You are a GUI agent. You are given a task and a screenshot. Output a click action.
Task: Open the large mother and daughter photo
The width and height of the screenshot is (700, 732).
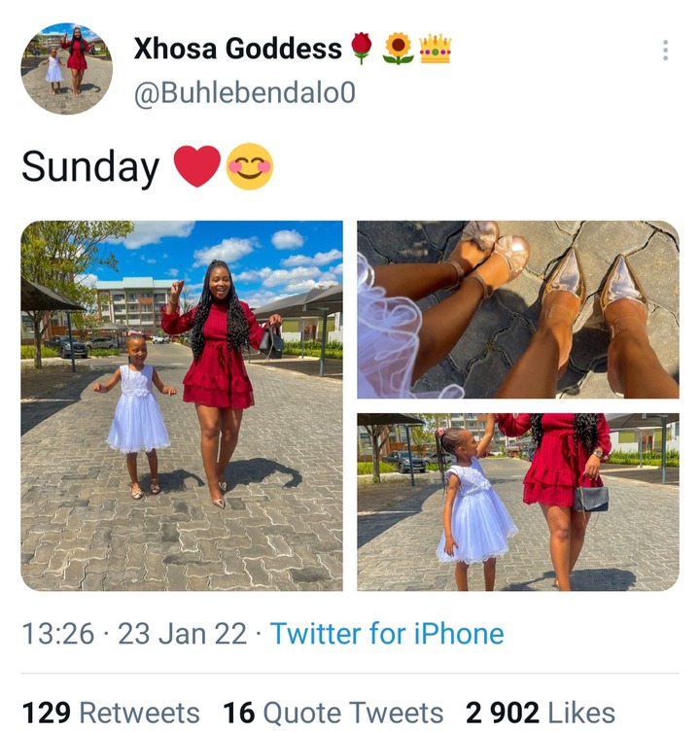(x=182, y=405)
